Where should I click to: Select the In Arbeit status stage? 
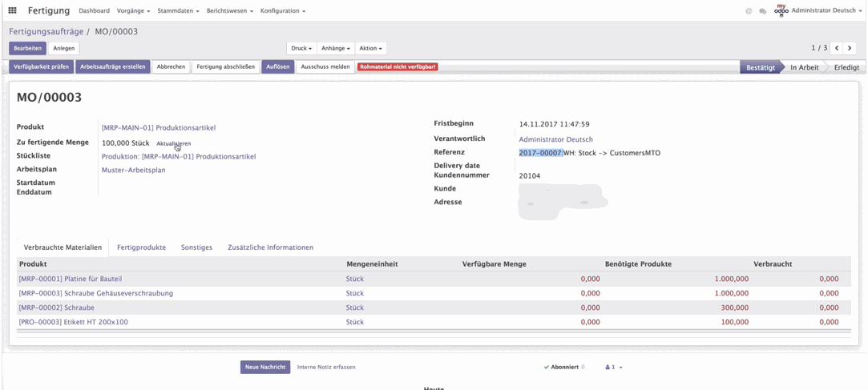(x=804, y=67)
